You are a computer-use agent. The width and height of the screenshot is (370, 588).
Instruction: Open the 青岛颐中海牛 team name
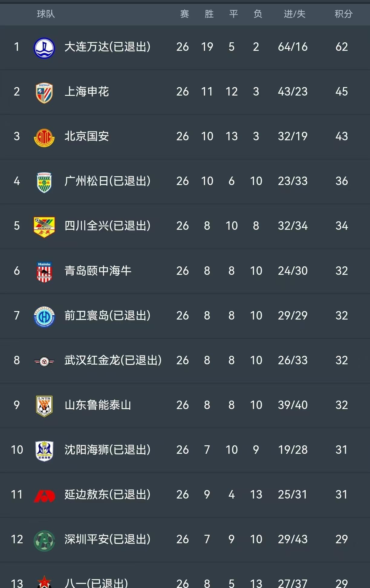98,271
